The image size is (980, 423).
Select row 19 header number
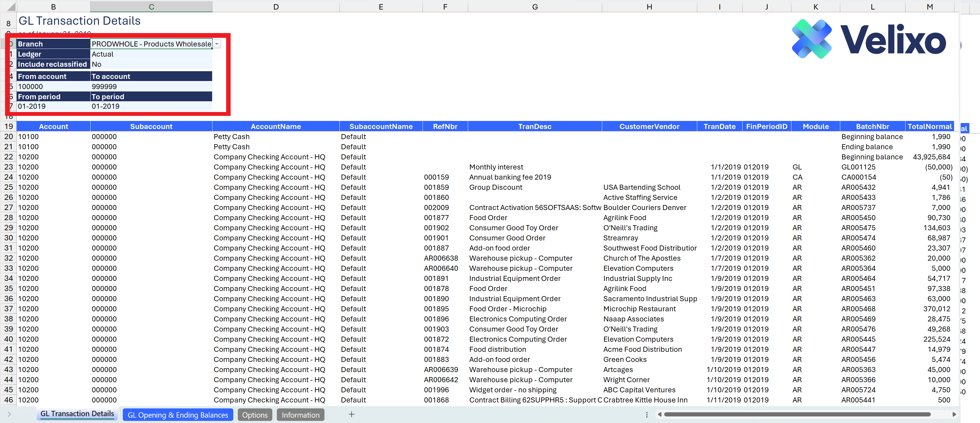pyautogui.click(x=8, y=127)
